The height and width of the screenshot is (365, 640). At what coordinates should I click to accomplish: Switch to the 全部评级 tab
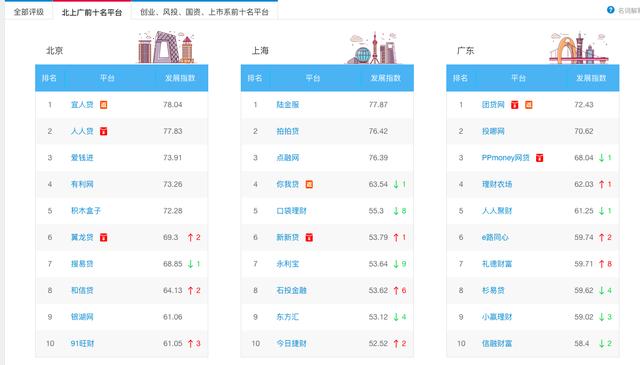(29, 12)
